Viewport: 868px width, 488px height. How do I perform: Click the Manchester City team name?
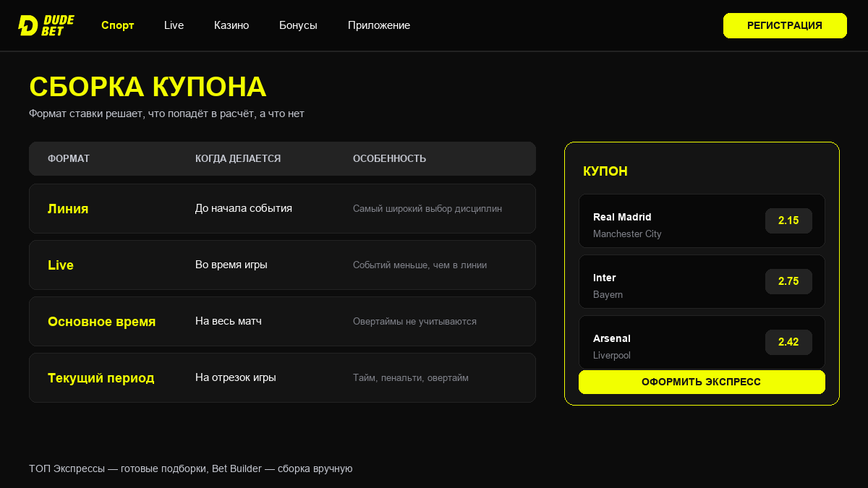(627, 234)
